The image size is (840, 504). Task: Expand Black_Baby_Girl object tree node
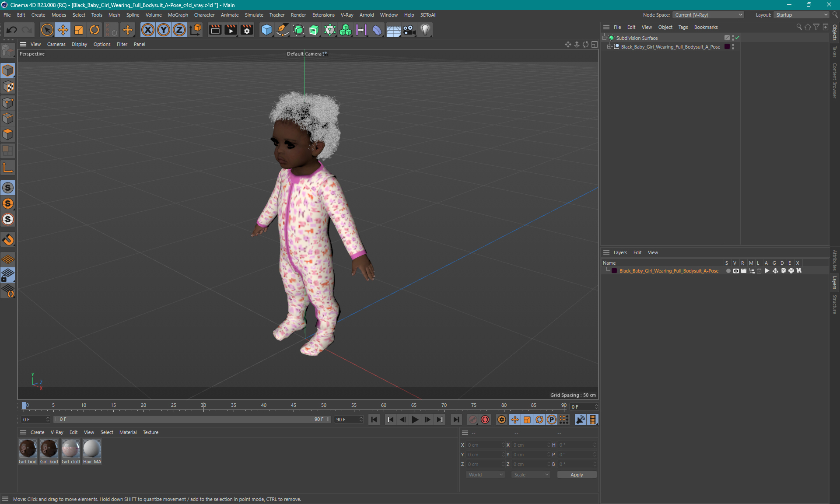[x=609, y=47]
